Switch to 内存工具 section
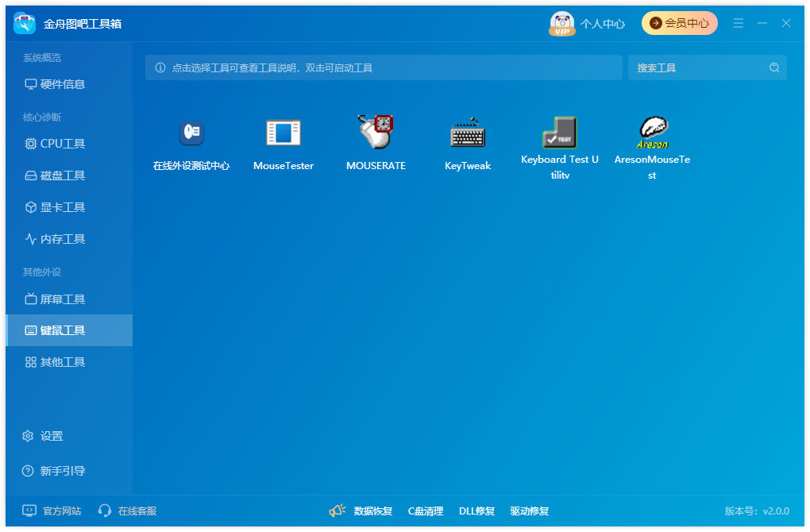The image size is (810, 532). click(69, 239)
